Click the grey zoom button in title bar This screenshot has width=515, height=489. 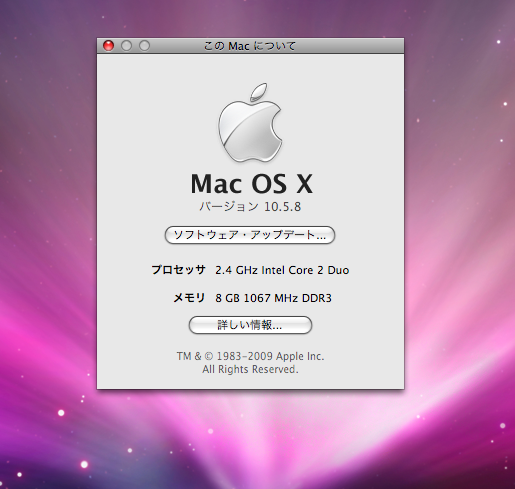(x=144, y=46)
